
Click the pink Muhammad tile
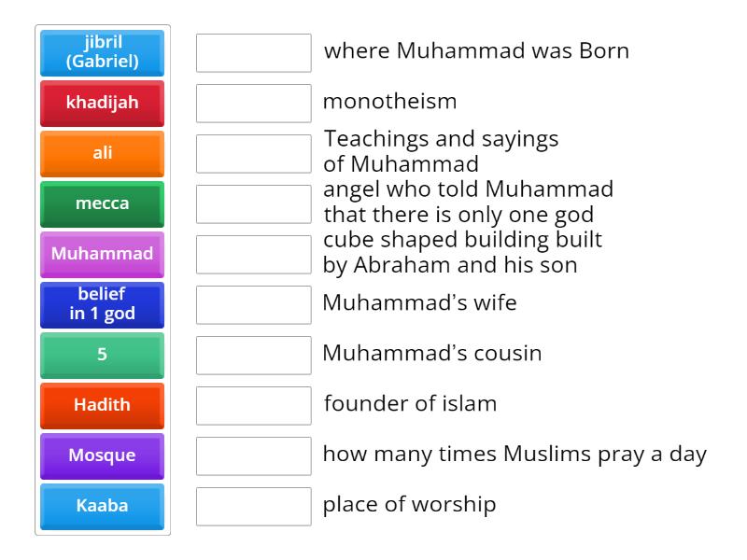(102, 254)
